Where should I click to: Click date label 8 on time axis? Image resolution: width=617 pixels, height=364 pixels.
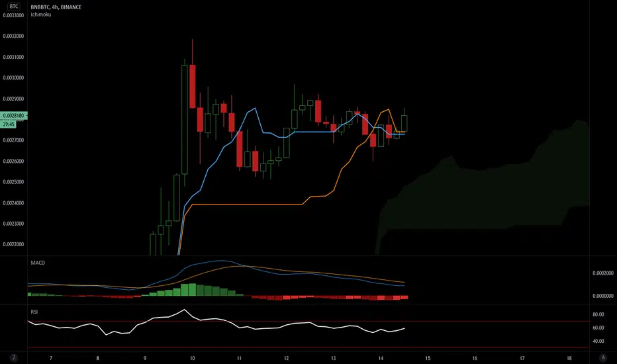click(x=97, y=358)
